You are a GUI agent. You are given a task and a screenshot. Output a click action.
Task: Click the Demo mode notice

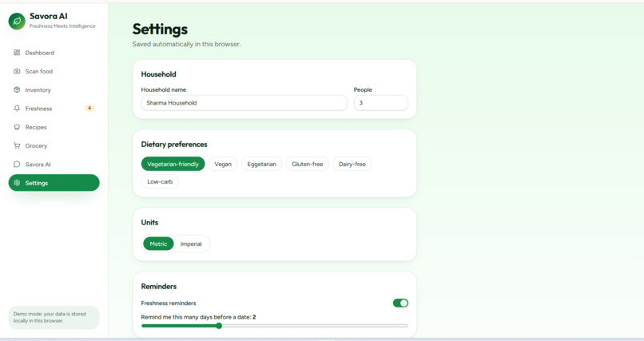click(54, 317)
